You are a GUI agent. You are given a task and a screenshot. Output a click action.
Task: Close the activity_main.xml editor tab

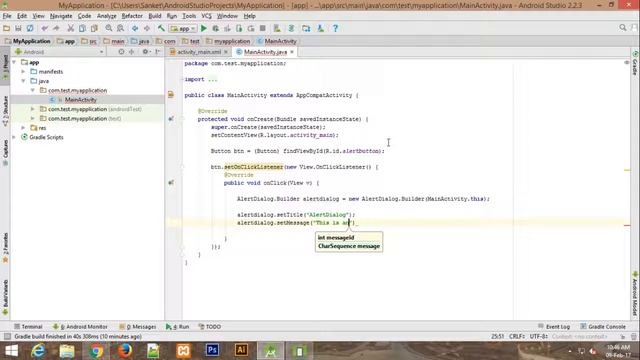click(226, 52)
